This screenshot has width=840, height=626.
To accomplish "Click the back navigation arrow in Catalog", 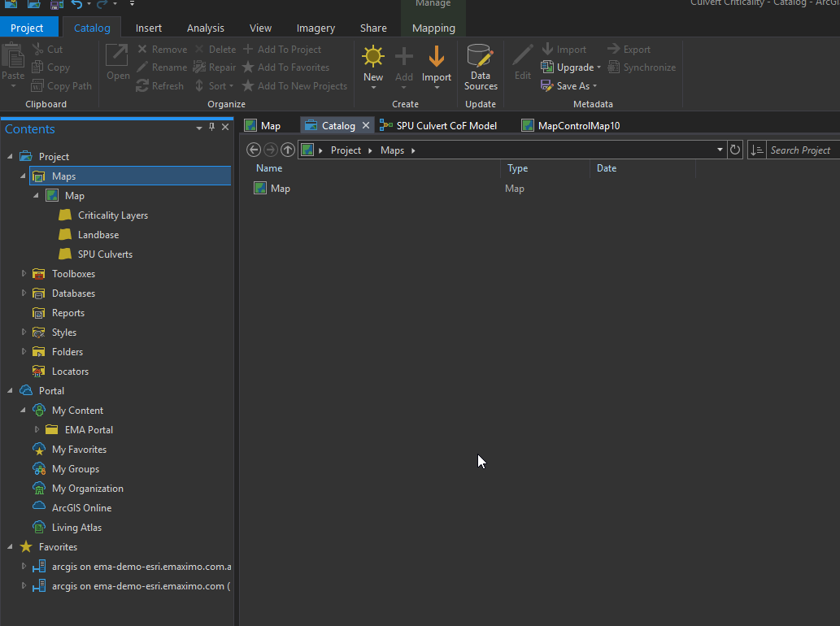I will pos(254,150).
